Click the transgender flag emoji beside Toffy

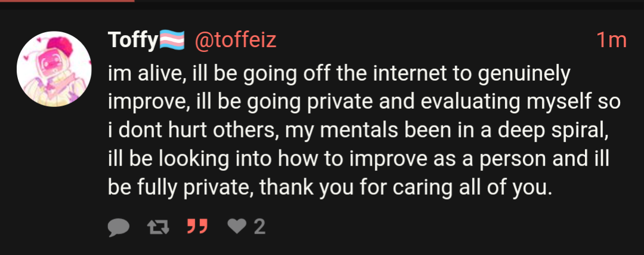(x=172, y=41)
